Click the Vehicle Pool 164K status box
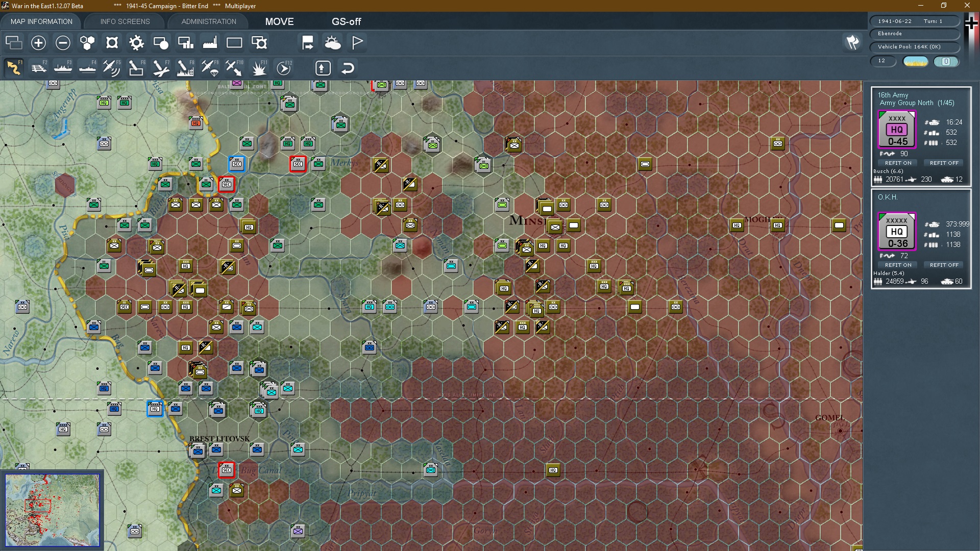 pyautogui.click(x=914, y=46)
